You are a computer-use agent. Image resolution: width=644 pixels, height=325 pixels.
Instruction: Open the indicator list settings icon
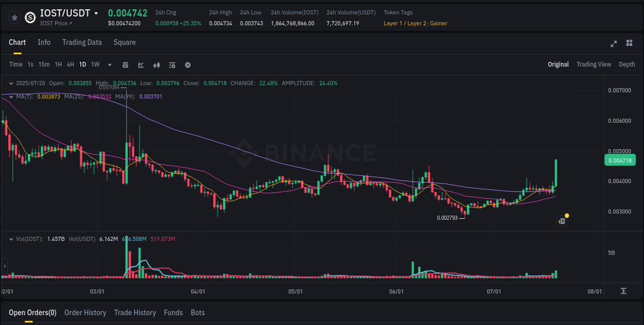[x=172, y=64]
